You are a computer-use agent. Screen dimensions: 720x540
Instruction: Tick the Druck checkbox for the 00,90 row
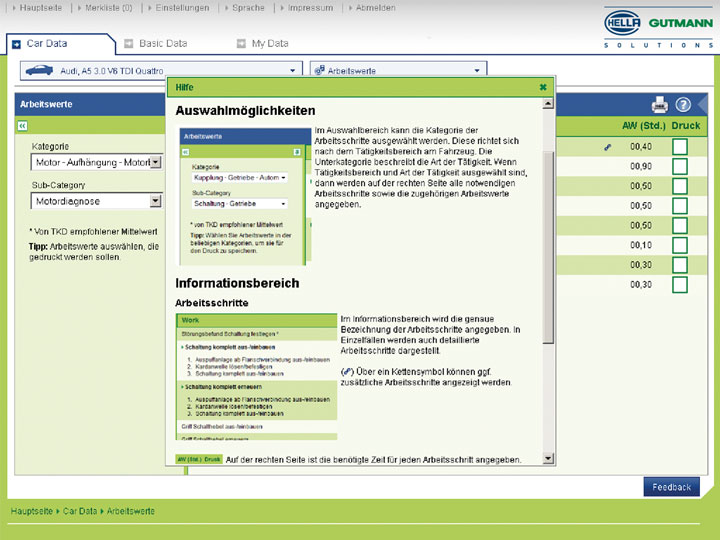coord(680,166)
